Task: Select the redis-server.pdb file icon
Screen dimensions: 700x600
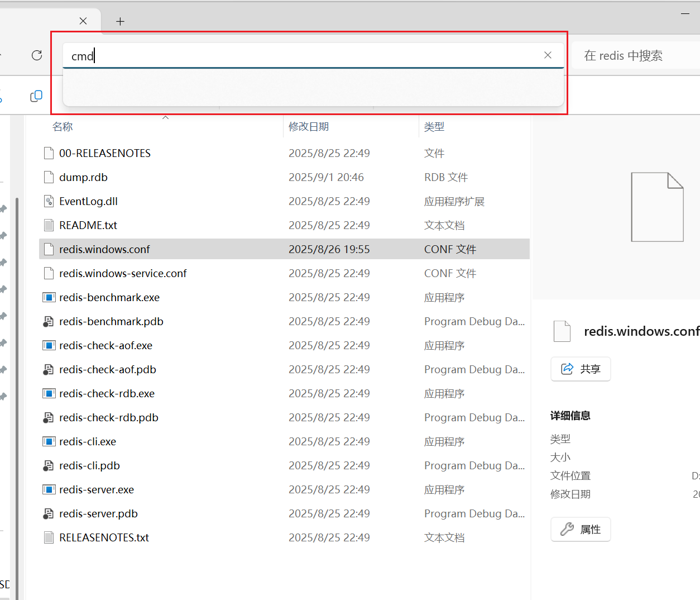Action: (x=49, y=513)
